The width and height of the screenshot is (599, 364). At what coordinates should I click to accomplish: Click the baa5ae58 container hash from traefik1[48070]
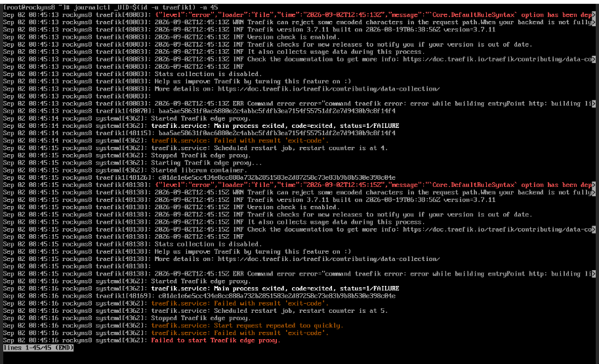click(x=277, y=111)
